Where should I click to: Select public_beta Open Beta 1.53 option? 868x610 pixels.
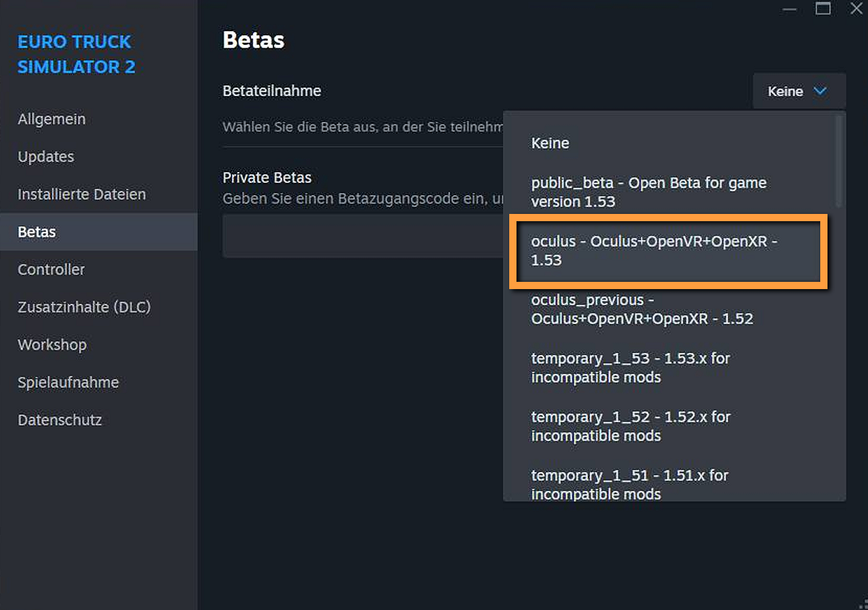click(669, 192)
